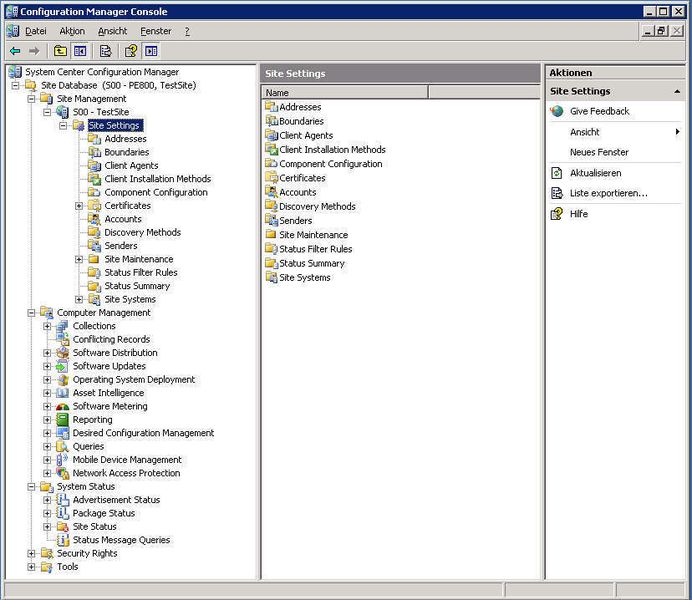Open the Fenster menu

pos(156,31)
